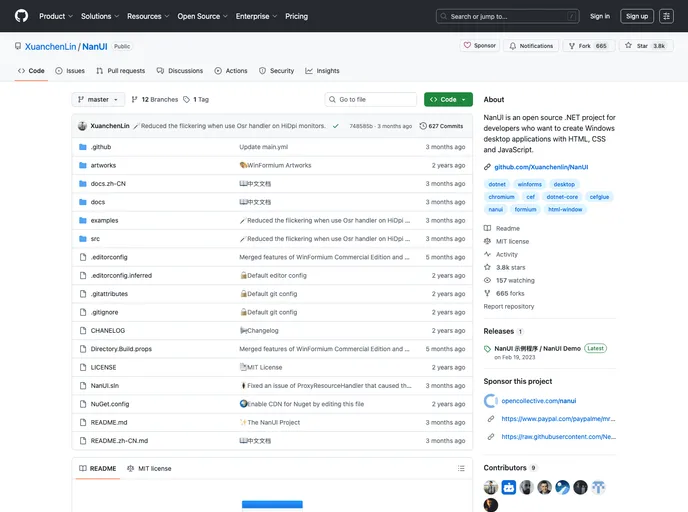
Task: Focus the Go to file field
Action: tap(371, 100)
